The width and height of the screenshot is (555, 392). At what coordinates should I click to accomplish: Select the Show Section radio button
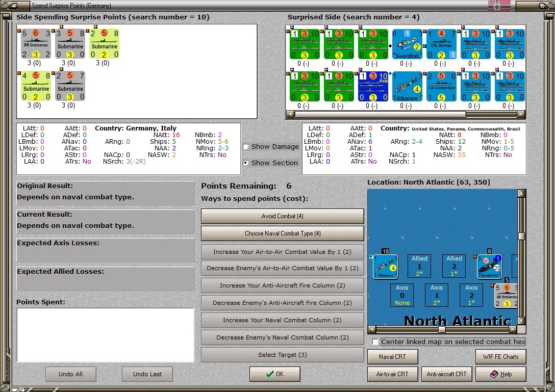(x=246, y=163)
